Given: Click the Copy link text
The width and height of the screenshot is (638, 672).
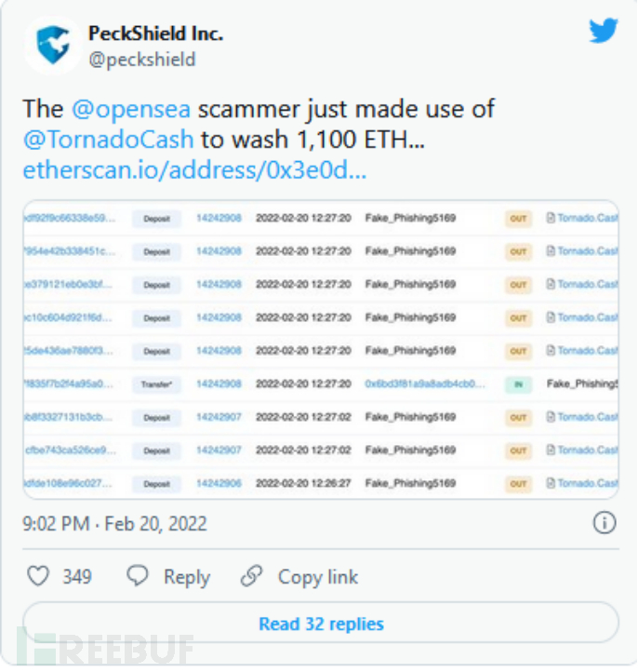Looking at the screenshot, I should (x=318, y=577).
